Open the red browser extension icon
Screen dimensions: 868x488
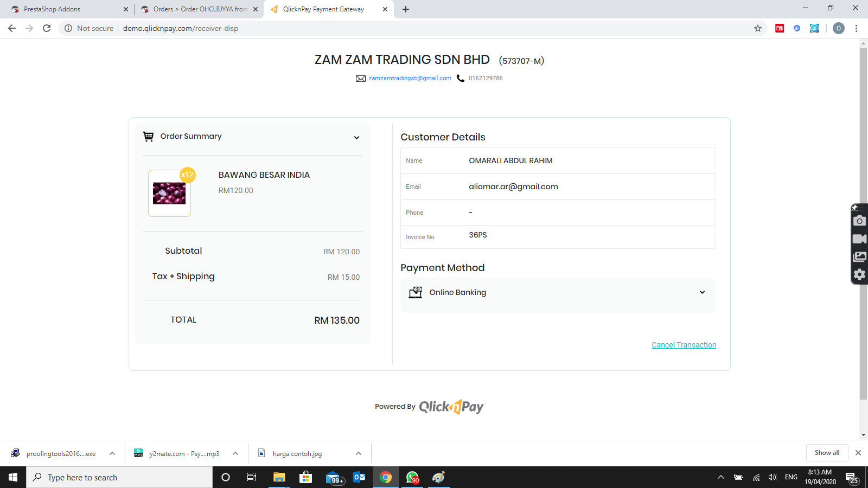pos(780,28)
